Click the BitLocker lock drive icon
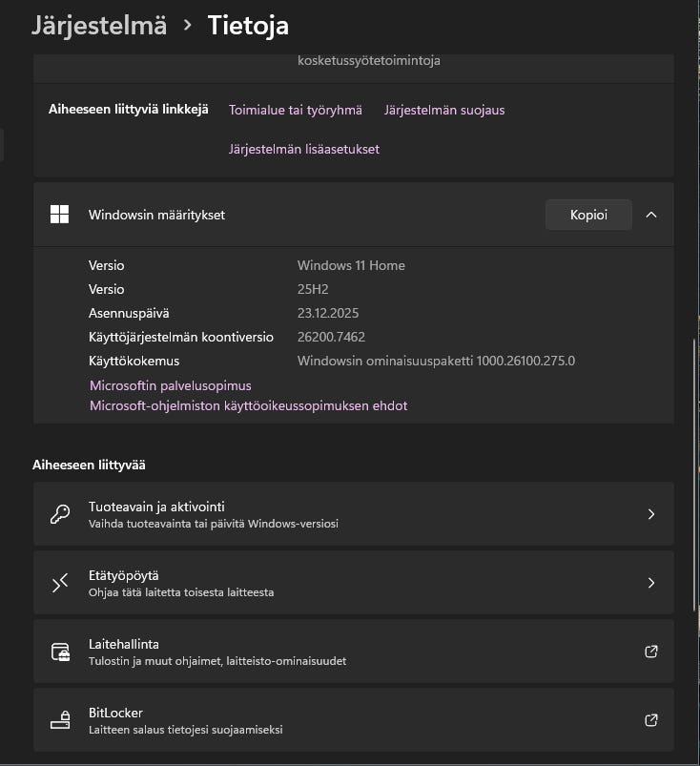 (59, 720)
